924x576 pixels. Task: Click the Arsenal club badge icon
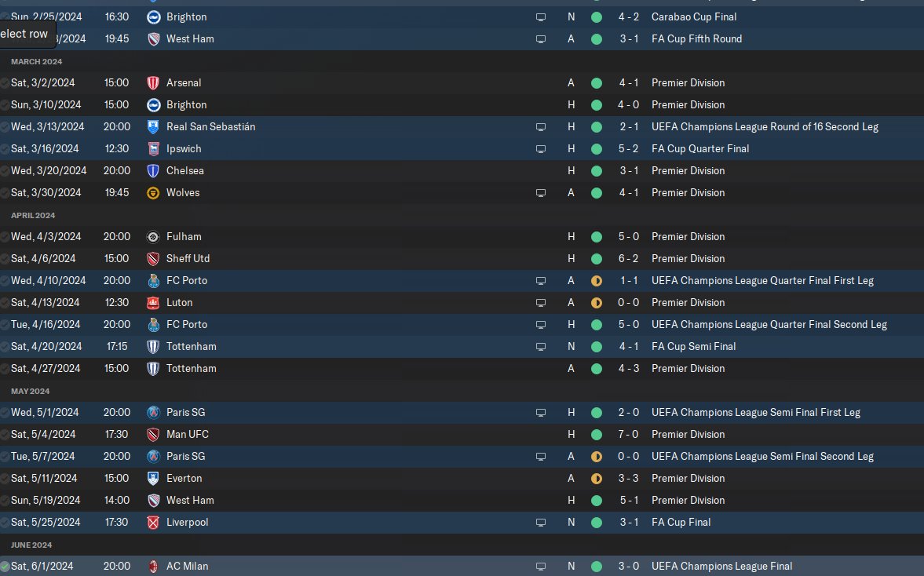click(153, 83)
